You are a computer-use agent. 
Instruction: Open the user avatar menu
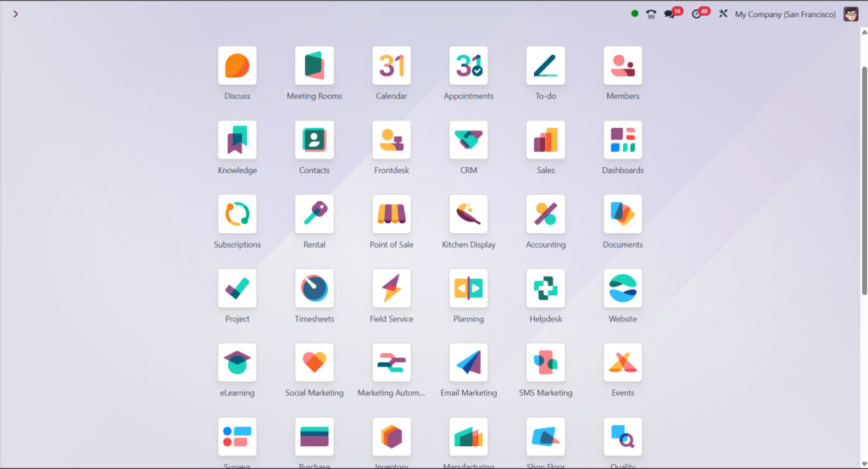851,14
